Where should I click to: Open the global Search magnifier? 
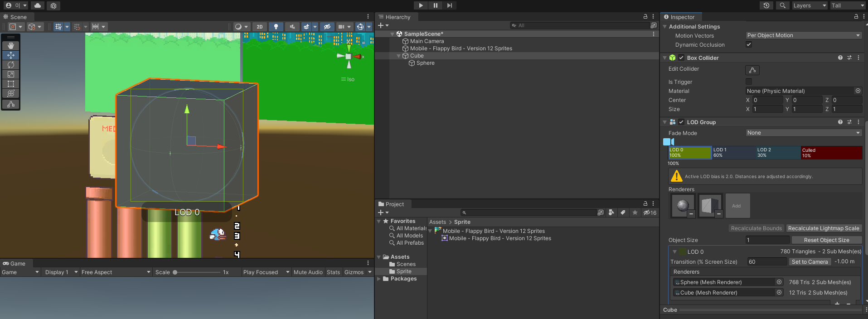tap(782, 5)
